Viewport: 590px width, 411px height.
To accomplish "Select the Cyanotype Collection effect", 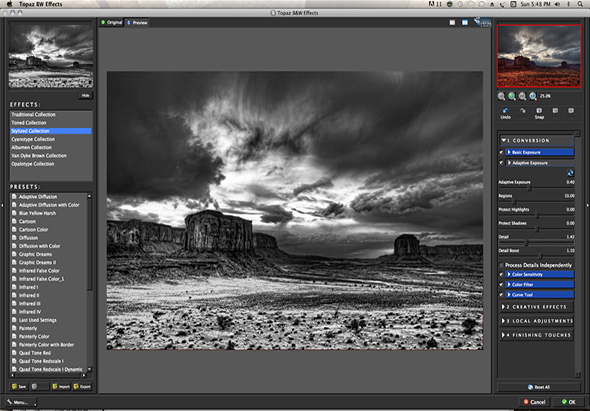I will point(50,139).
